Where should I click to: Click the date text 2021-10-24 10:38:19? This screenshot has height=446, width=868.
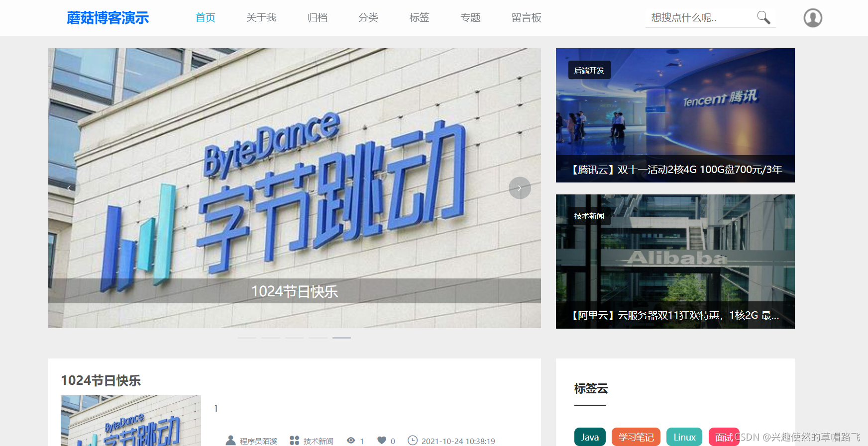coord(458,441)
